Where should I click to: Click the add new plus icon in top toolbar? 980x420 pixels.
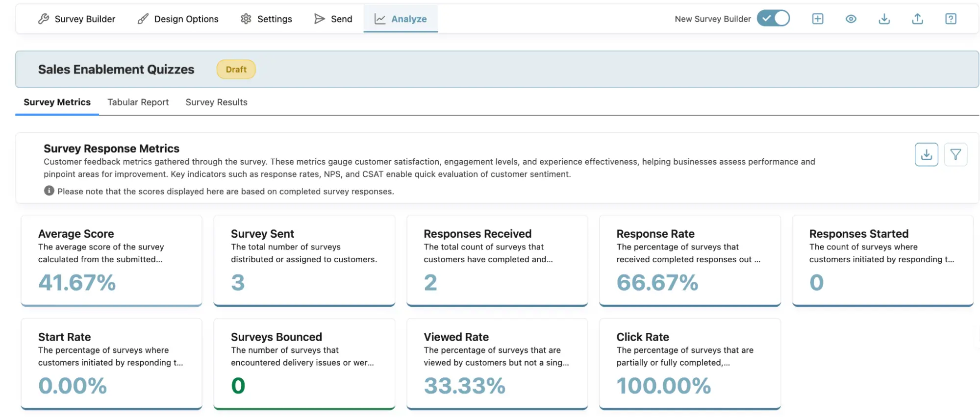point(817,19)
